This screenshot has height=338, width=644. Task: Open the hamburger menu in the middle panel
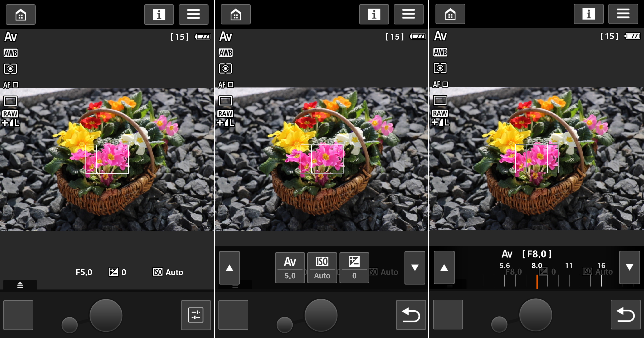(x=408, y=14)
